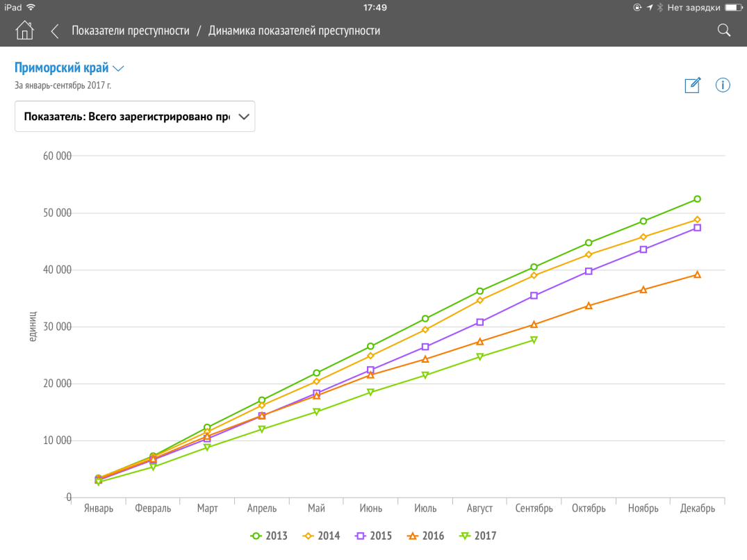Tap the 2016 Декабрь triangle marker

[x=697, y=274]
